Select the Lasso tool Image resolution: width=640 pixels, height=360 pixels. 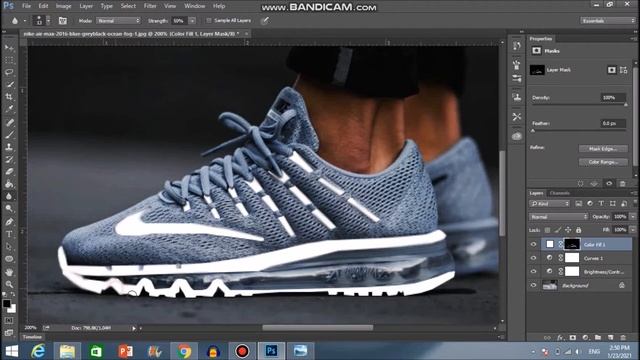coord(9,73)
